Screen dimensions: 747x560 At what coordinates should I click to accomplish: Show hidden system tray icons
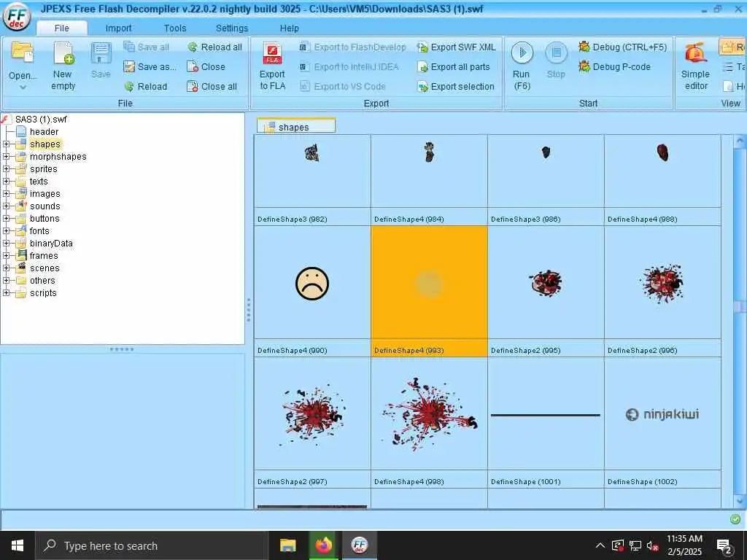tap(600, 545)
